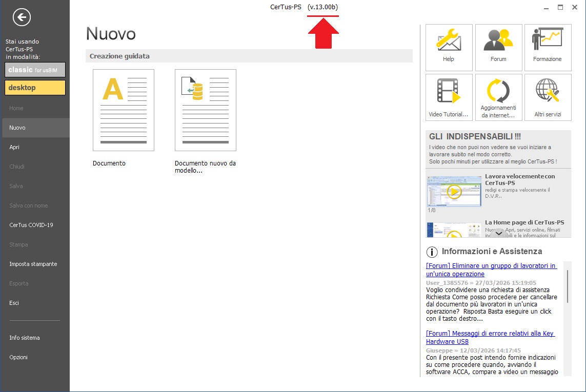The height and width of the screenshot is (392, 586).
Task: Launch Aggiornamenti da internet updates
Action: [498, 97]
